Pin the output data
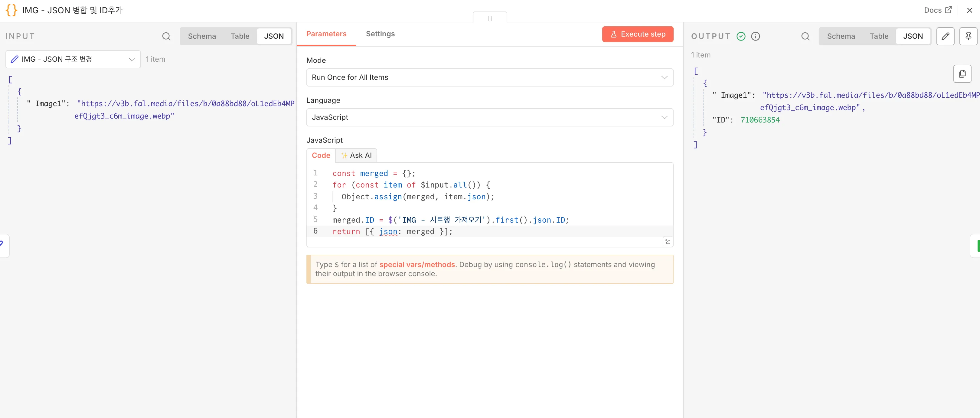The width and height of the screenshot is (980, 418). coord(968,36)
